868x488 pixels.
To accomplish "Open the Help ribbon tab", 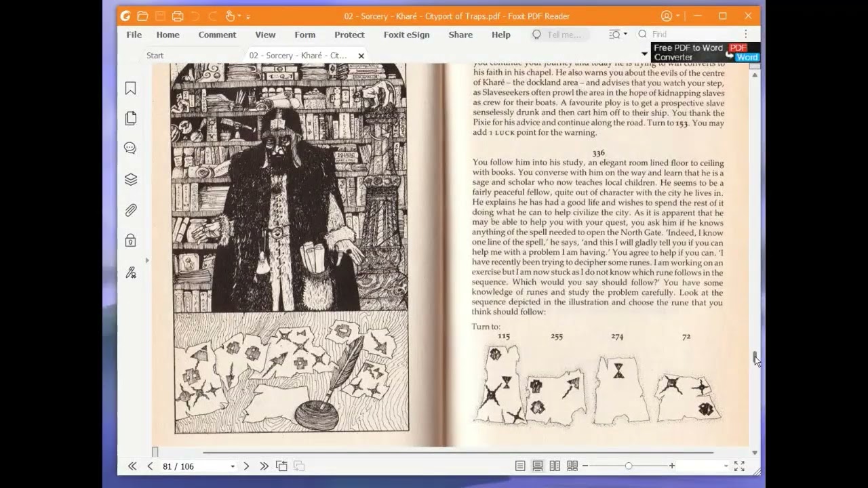I will point(501,35).
